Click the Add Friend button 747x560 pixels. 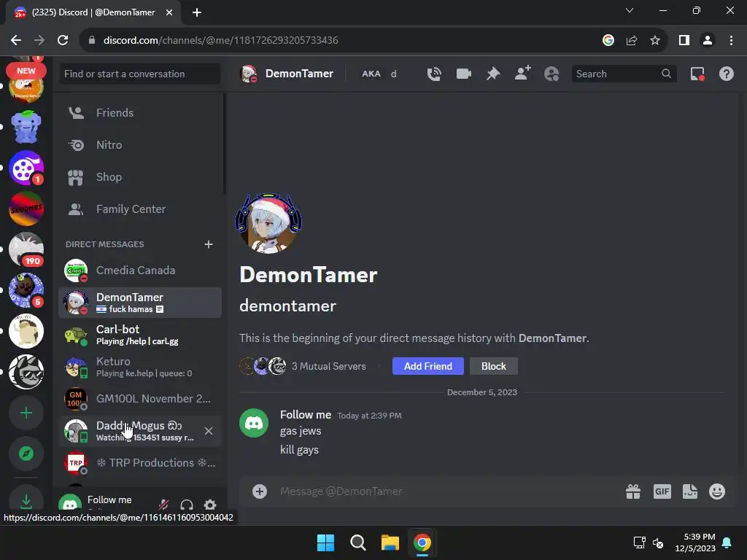point(427,366)
